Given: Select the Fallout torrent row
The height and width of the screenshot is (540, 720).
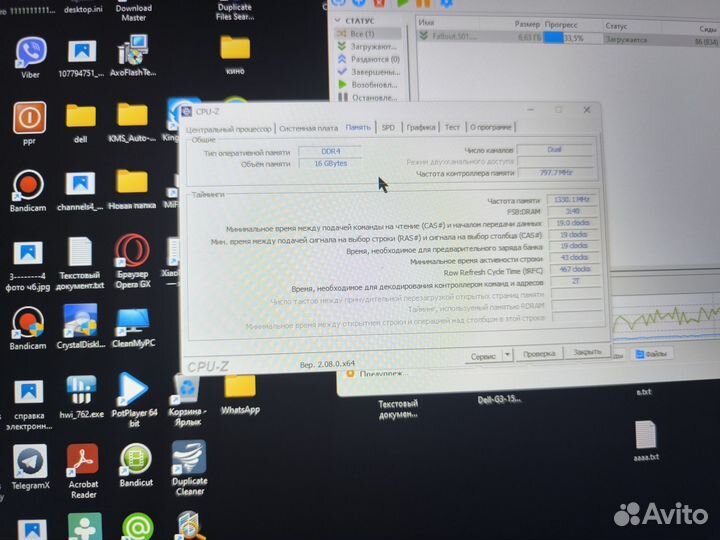Looking at the screenshot, I should coord(568,38).
